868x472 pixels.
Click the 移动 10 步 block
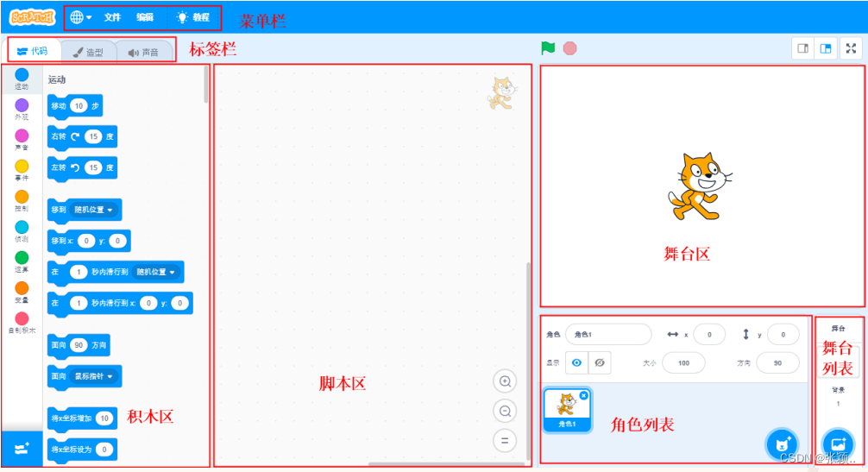coord(75,106)
